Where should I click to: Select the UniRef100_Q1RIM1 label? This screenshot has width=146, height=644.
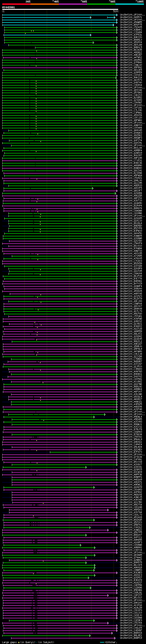131,143
